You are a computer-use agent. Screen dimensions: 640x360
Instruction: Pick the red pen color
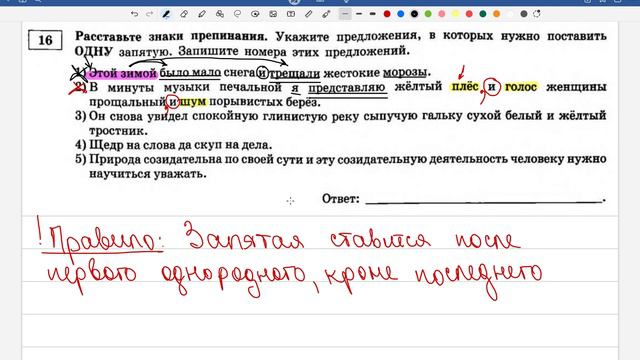(x=387, y=14)
